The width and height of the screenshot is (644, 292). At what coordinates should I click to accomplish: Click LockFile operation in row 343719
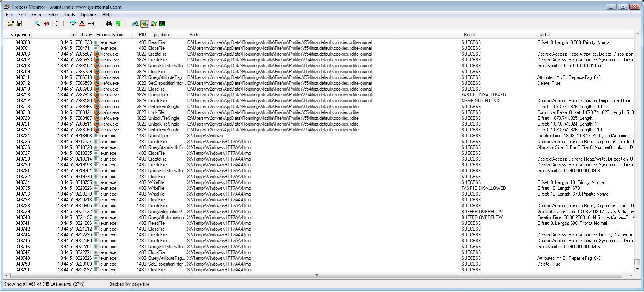point(157,112)
